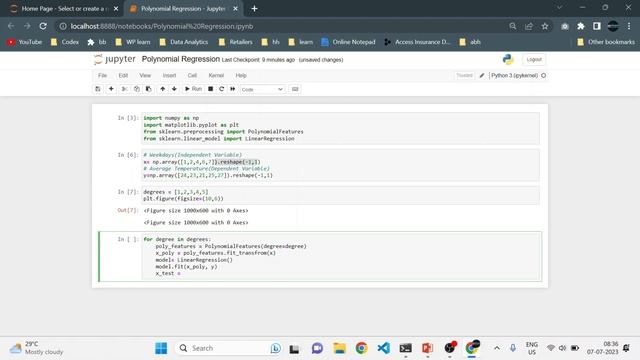Open the File menu
This screenshot has width=640, height=360.
pos(102,76)
